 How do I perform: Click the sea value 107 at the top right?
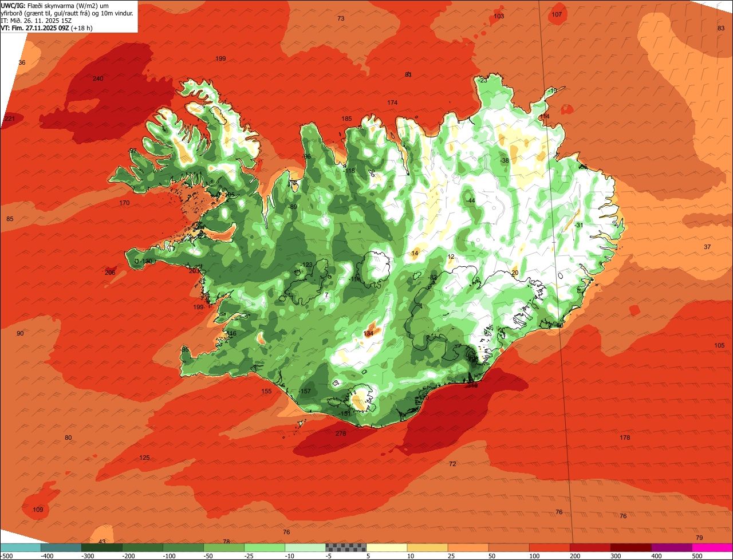pos(557,14)
